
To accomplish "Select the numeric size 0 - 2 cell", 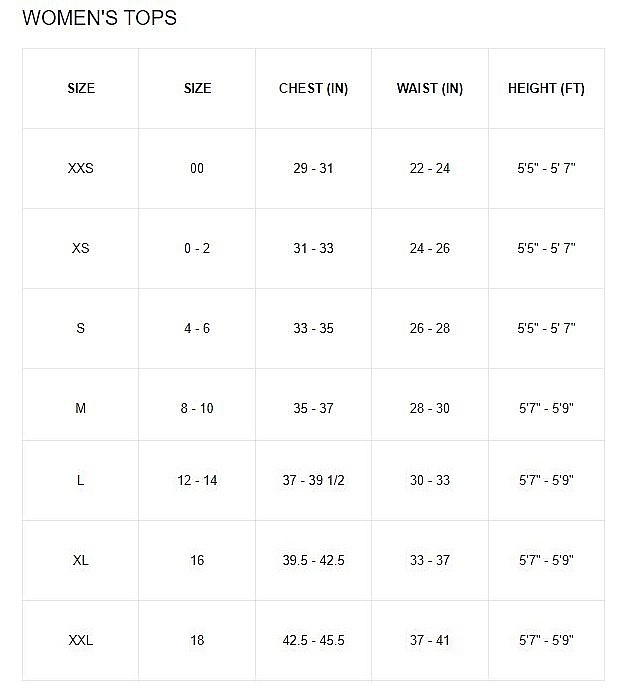I will point(197,248).
